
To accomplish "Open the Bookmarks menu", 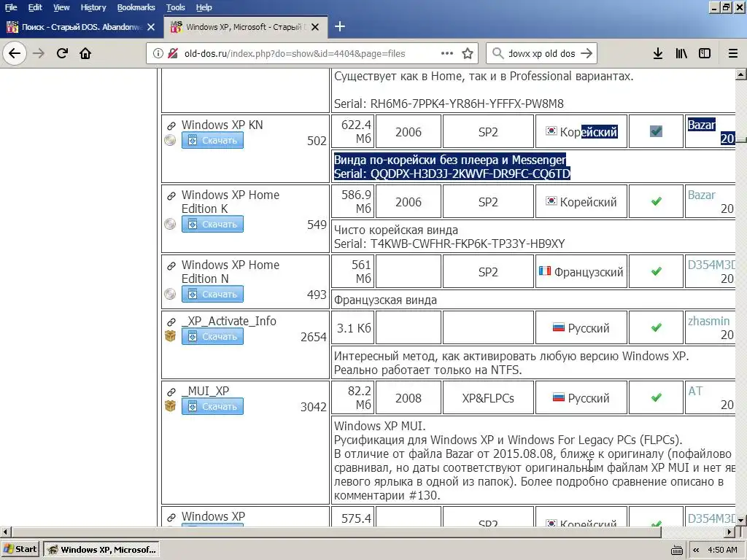I will click(136, 7).
